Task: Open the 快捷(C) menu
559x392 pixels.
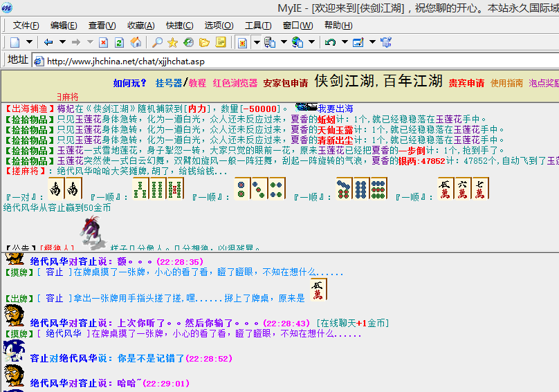Action: (180, 26)
